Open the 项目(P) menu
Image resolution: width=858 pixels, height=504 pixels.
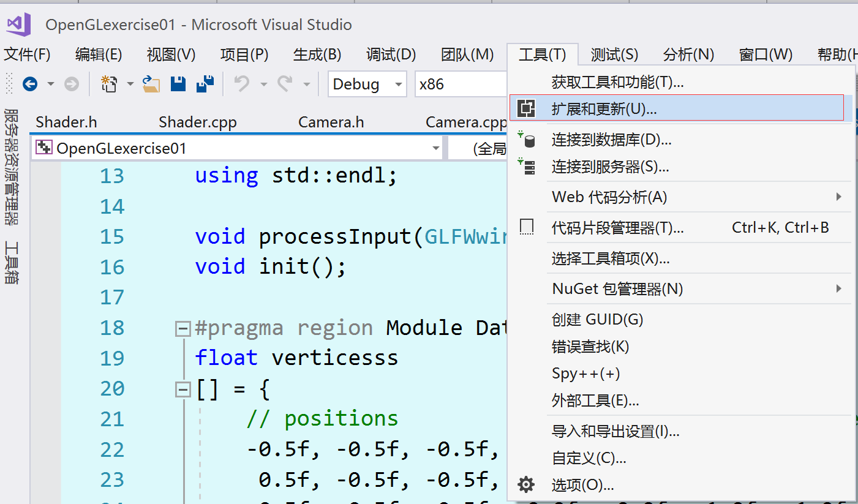click(244, 55)
